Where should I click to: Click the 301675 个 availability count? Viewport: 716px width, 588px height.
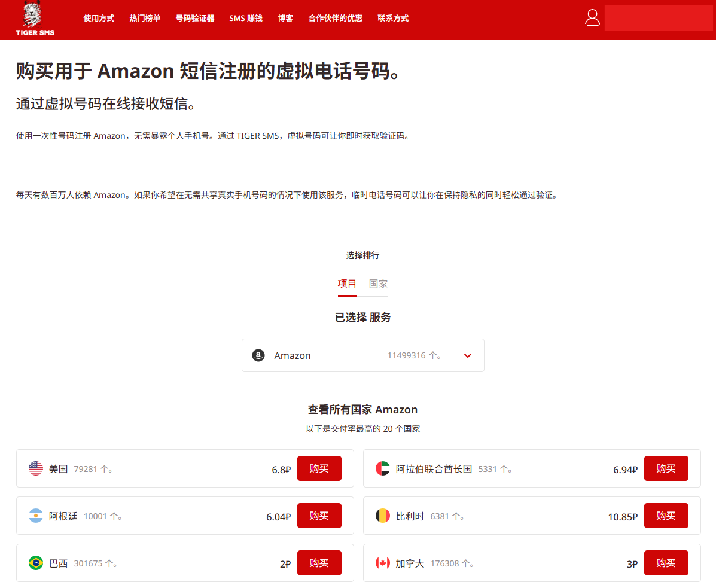tap(96, 563)
